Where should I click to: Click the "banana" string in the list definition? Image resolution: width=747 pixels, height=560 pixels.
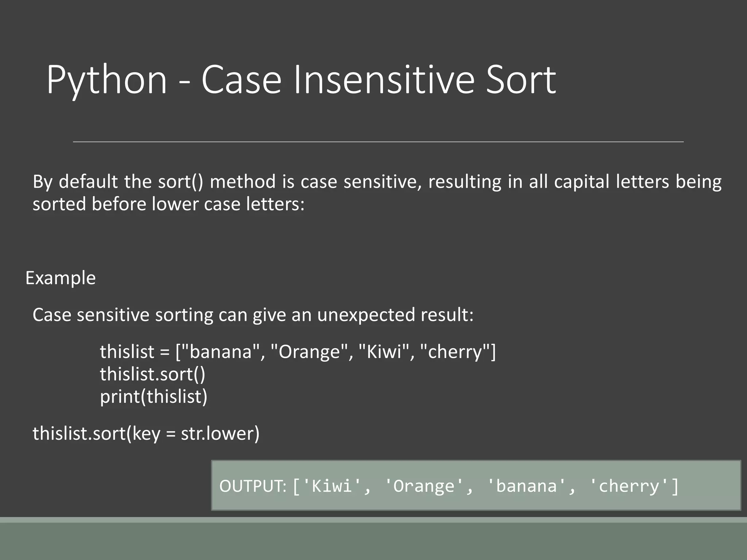coord(220,352)
